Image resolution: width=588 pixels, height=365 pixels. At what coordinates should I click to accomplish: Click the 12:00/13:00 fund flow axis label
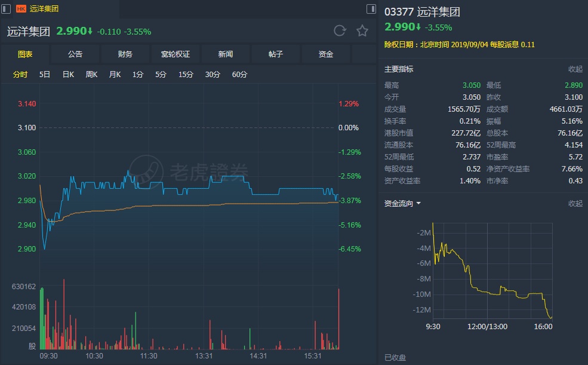coord(487,326)
